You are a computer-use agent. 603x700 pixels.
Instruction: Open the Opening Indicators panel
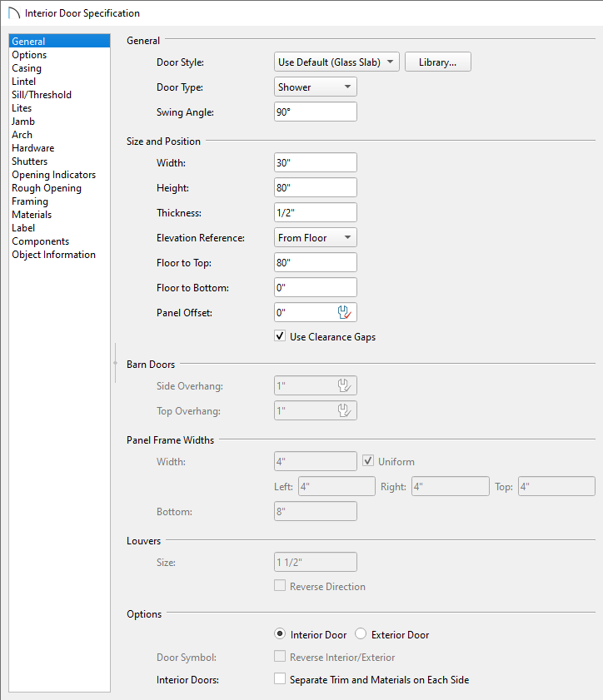(59, 175)
